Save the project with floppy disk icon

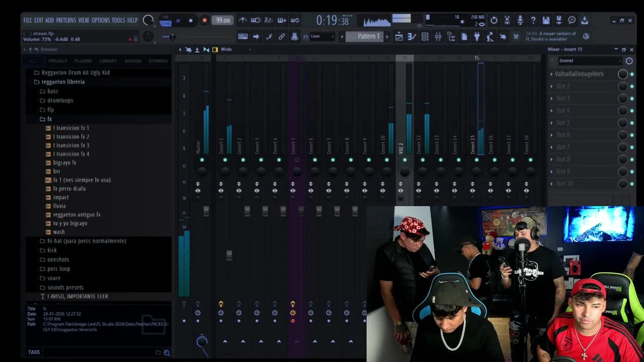coord(546,20)
